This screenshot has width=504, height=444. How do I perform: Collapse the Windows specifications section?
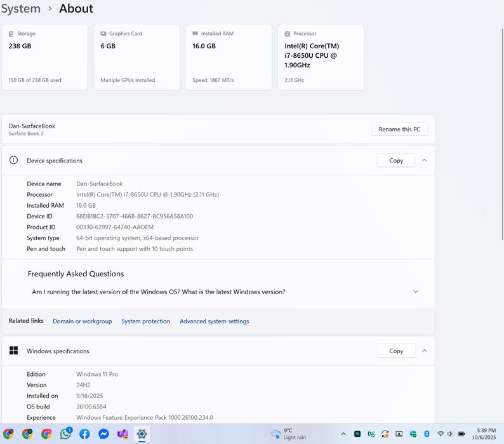[x=424, y=351]
